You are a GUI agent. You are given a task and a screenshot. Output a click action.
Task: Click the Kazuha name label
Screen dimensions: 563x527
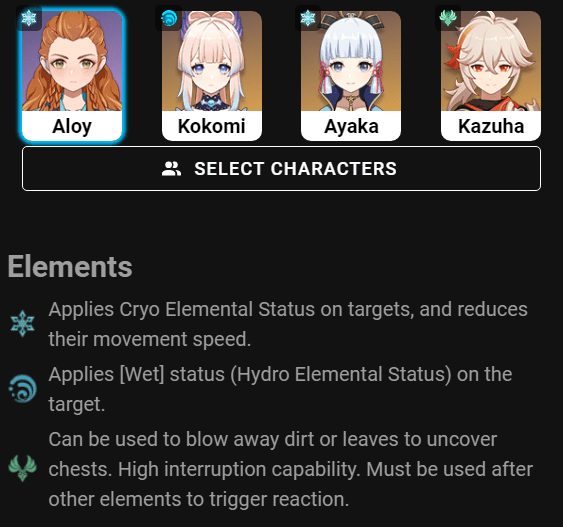491,126
